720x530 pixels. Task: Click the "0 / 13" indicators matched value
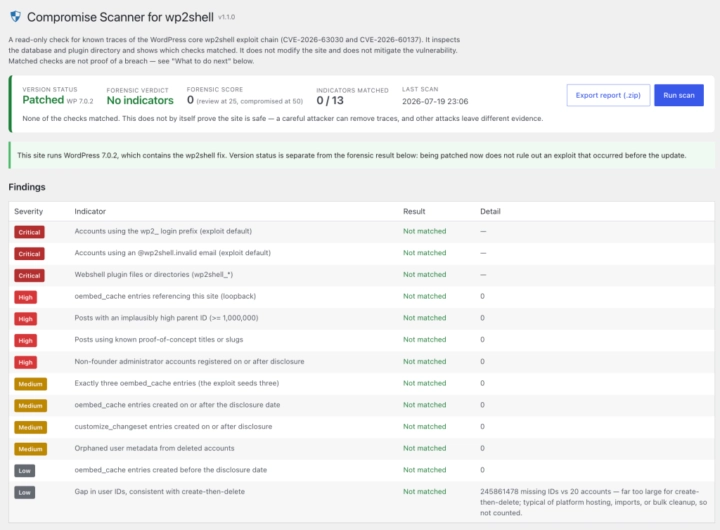point(330,101)
